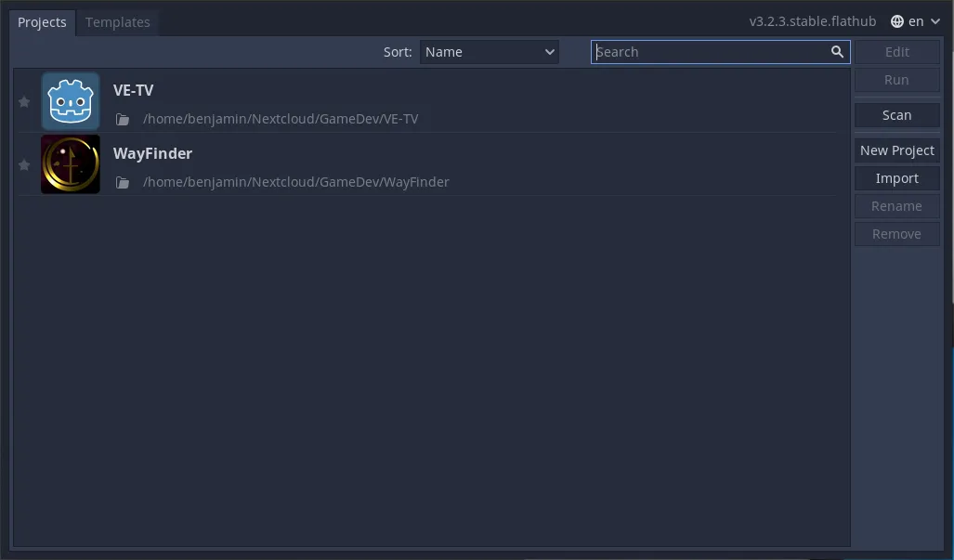The image size is (954, 560).
Task: Toggle the favorite star for VE-TV
Action: coord(24,101)
